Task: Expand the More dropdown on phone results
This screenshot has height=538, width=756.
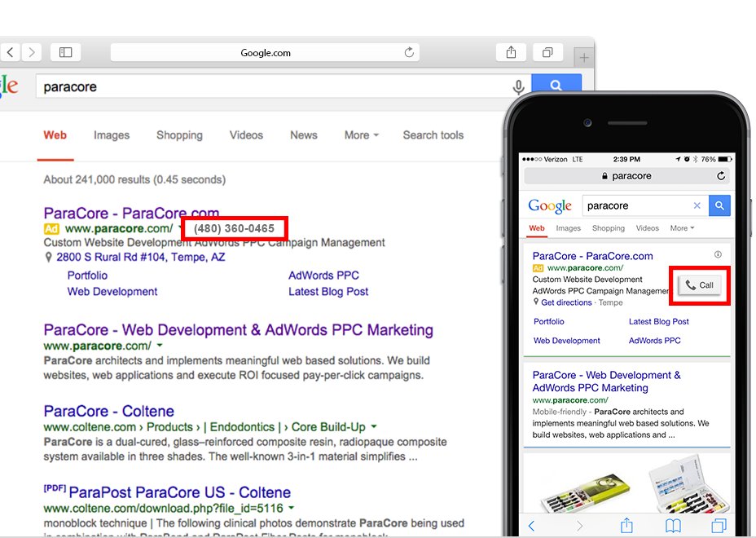Action: click(682, 228)
